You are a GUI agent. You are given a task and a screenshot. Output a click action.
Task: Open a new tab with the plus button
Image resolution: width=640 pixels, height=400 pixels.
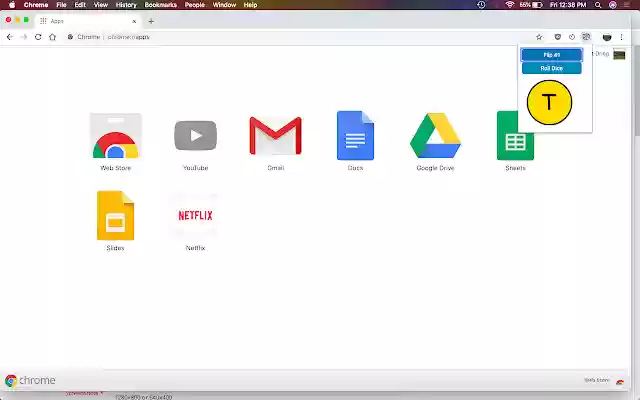pyautogui.click(x=151, y=21)
